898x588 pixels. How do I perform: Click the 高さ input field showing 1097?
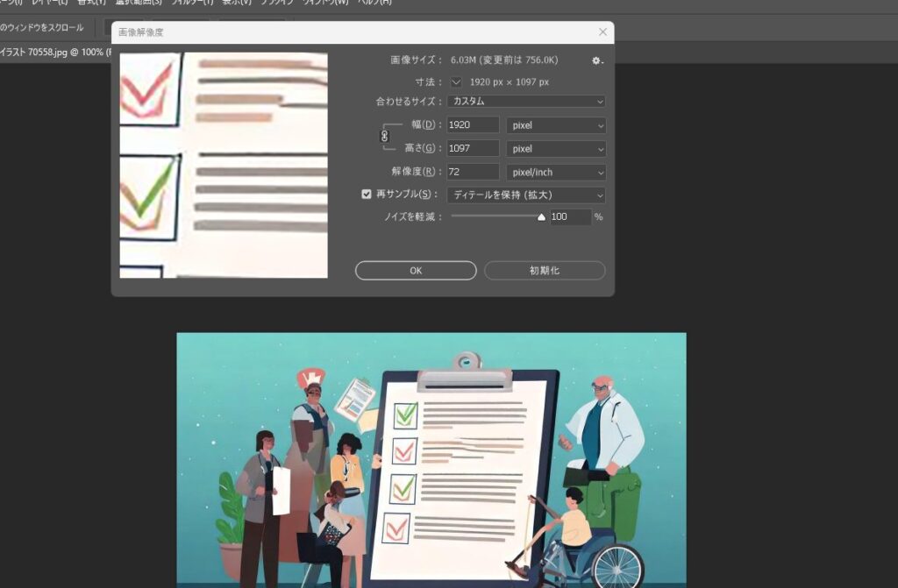click(473, 148)
